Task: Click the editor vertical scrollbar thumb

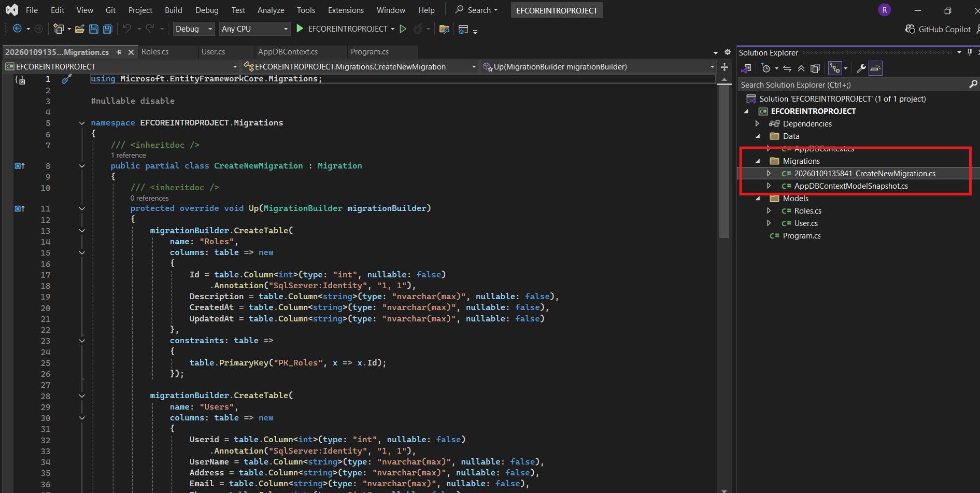Action: pos(724,161)
